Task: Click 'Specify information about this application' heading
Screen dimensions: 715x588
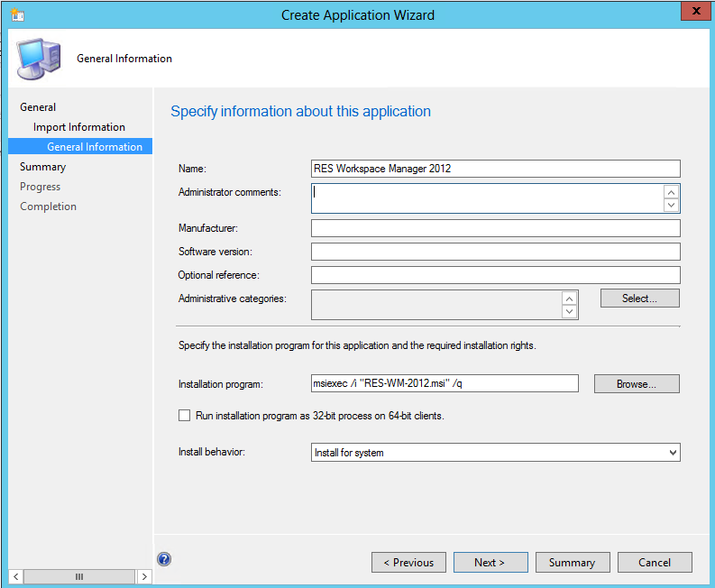Action: click(x=300, y=111)
